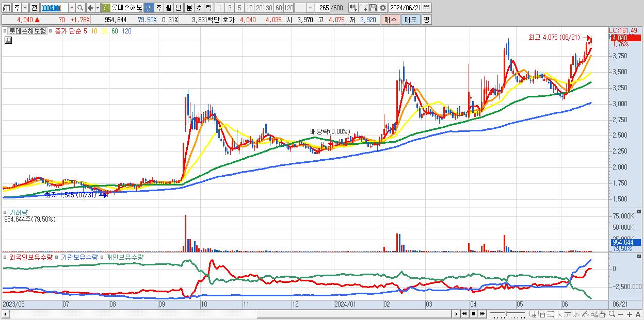Select the 일 daily chart period
The image size is (644, 320).
(149, 8)
